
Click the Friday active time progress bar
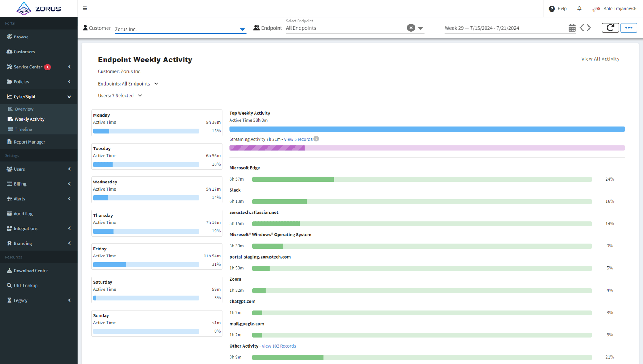pyautogui.click(x=146, y=265)
